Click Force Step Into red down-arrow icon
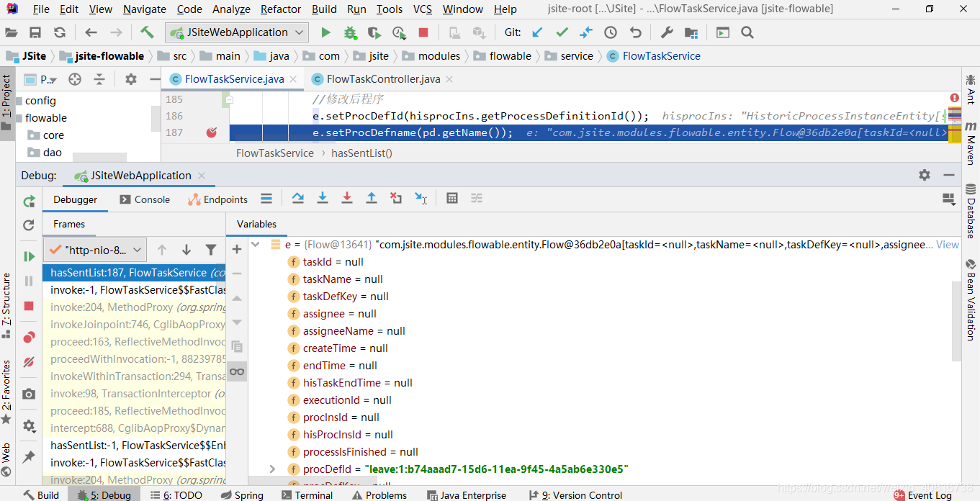 tap(347, 198)
